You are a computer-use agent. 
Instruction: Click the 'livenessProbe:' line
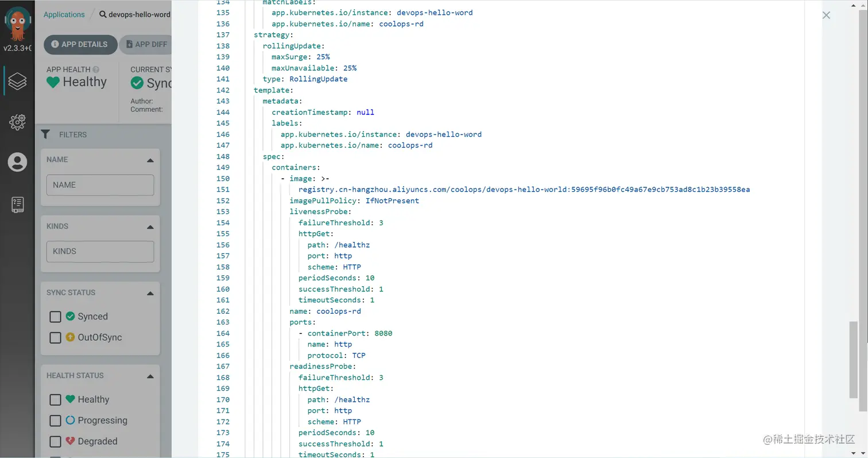[320, 211]
